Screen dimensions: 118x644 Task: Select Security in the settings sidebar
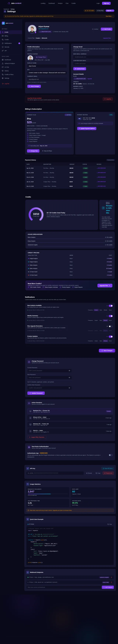point(7,47)
